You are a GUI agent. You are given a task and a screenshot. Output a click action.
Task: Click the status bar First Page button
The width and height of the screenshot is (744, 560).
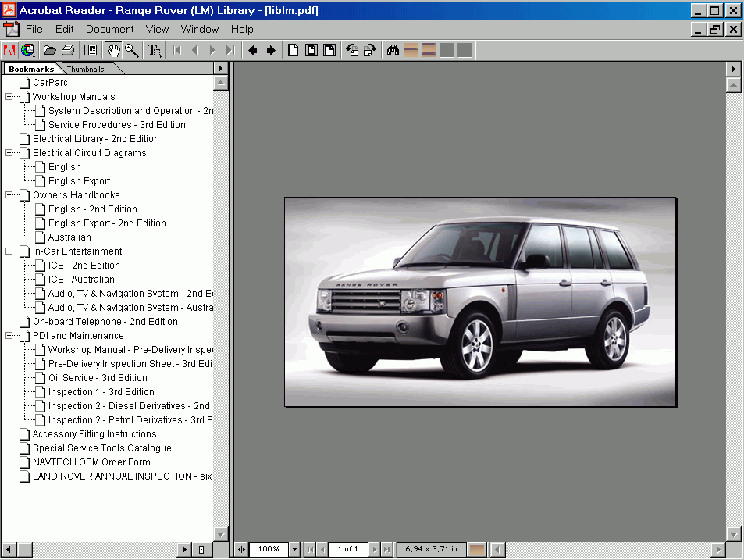310,550
